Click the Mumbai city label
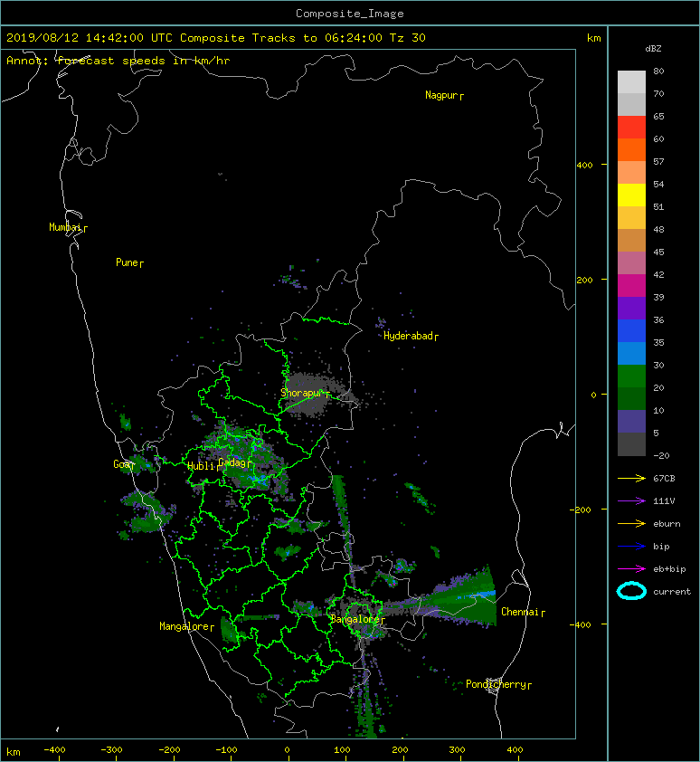 pyautogui.click(x=65, y=227)
